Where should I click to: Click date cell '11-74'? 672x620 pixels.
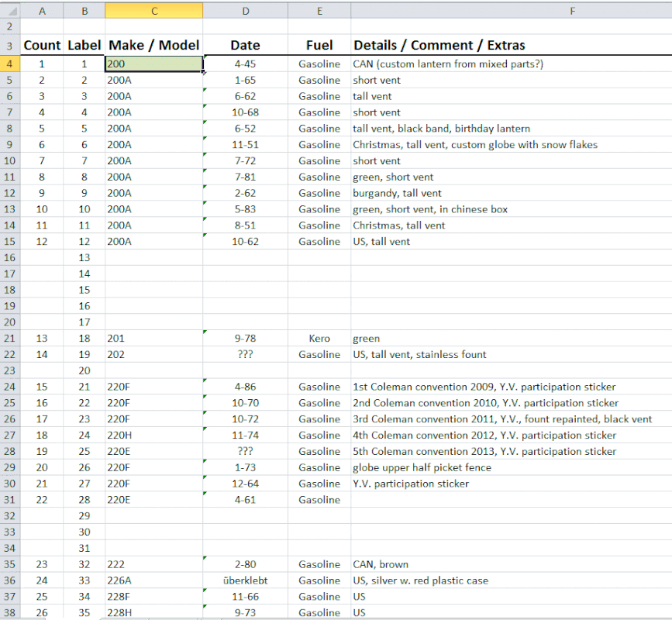click(x=245, y=436)
